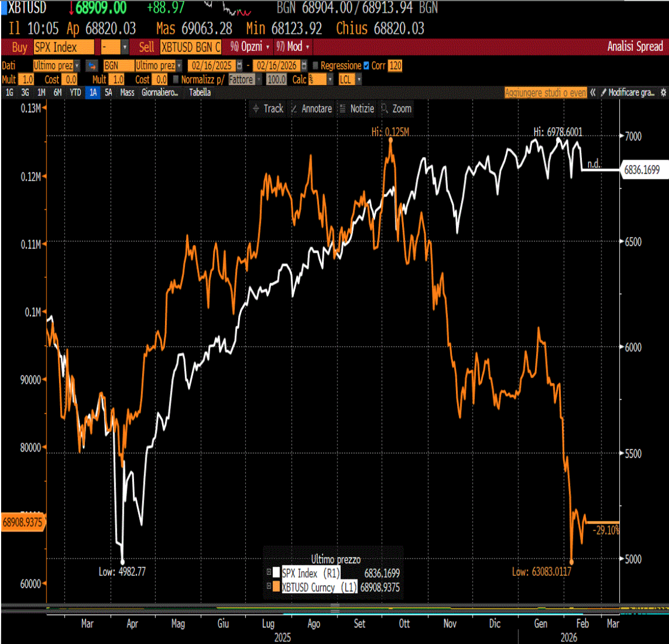Switch to the 6M time range tab
Viewport: 669px width, 644px height.
[x=58, y=92]
